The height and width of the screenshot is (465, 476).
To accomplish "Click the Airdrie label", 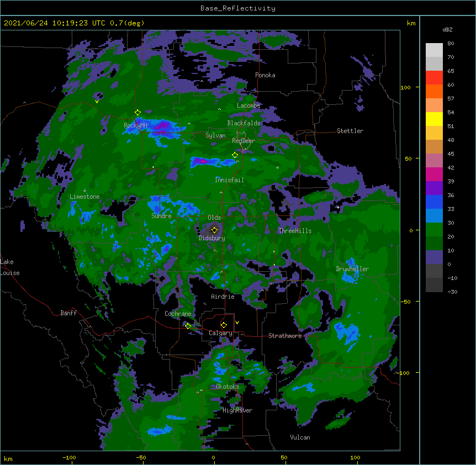I will [223, 297].
